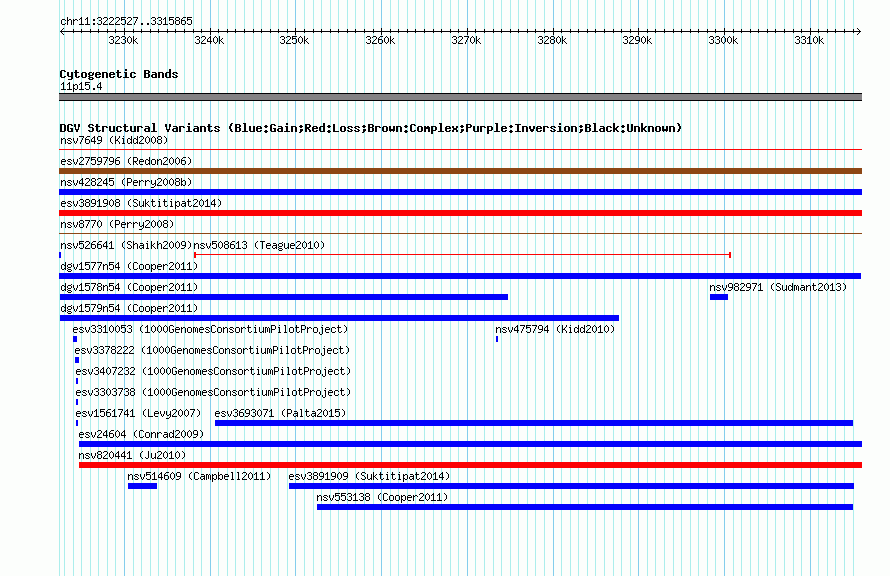Viewport: 890px width, 576px height.
Task: Click the nsv428245 blue gain bar
Action: click(x=460, y=192)
